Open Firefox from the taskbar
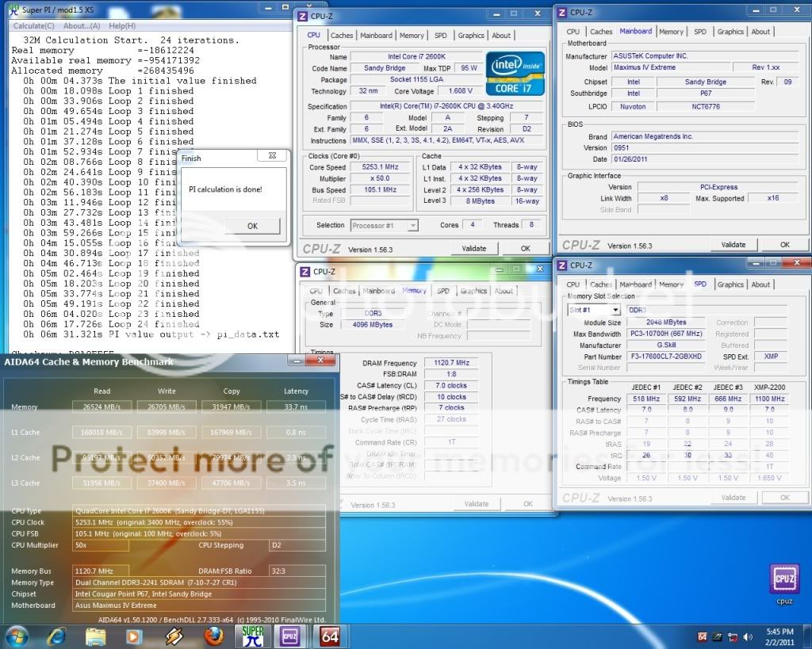Screen dimensions: 812x649 coord(213,636)
